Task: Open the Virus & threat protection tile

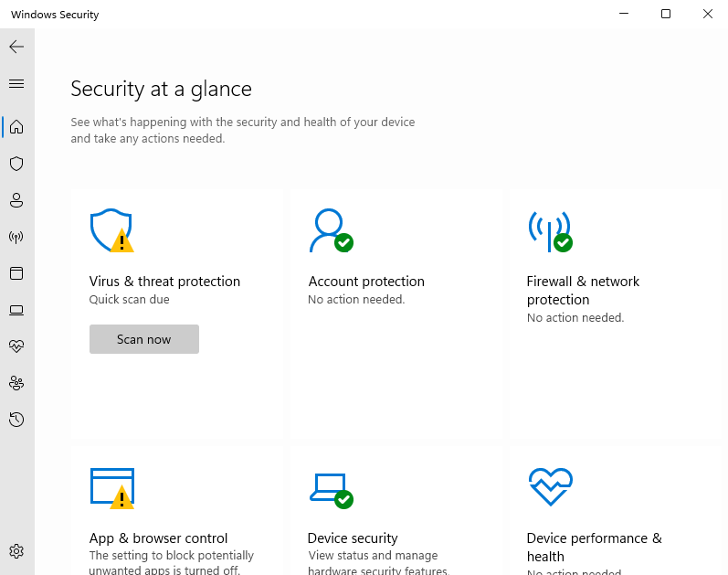Action: (177, 314)
